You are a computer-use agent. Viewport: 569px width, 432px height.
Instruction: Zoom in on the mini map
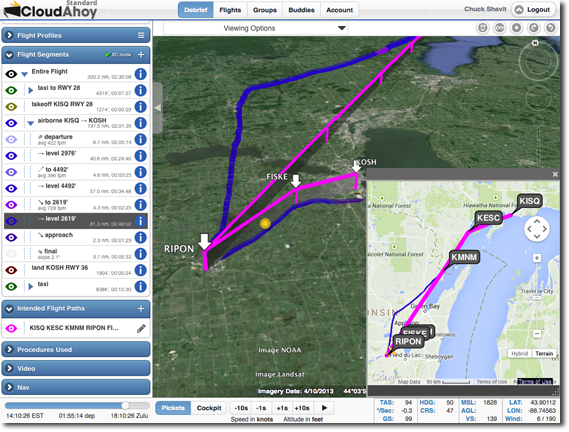tap(537, 258)
